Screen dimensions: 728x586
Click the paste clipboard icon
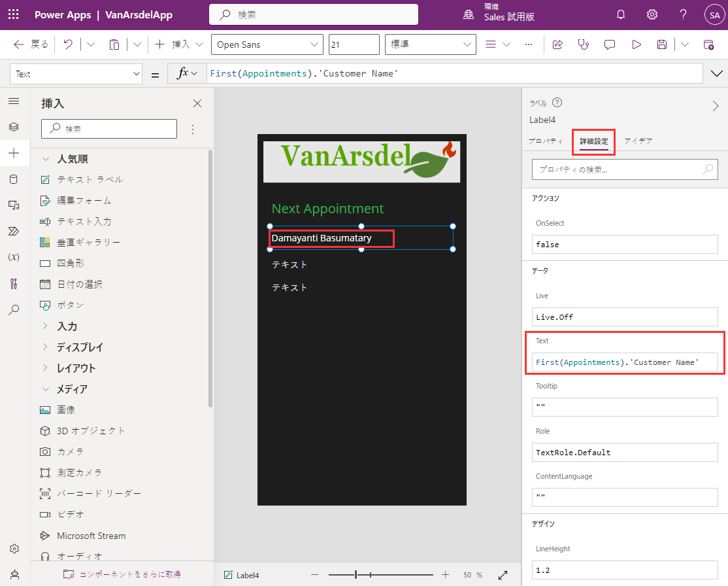click(114, 44)
